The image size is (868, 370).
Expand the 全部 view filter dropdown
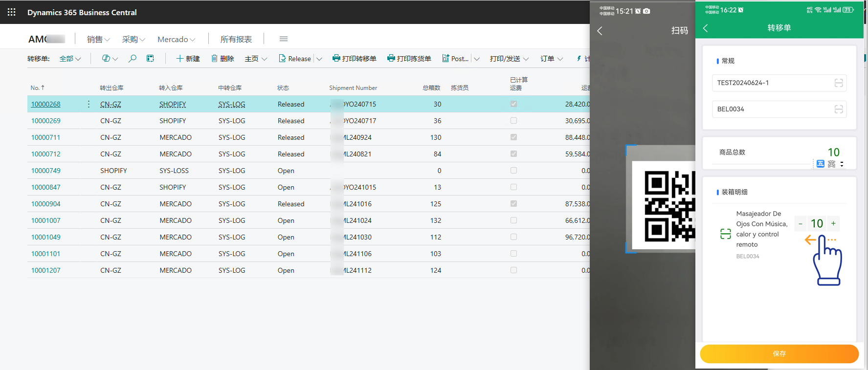click(70, 59)
